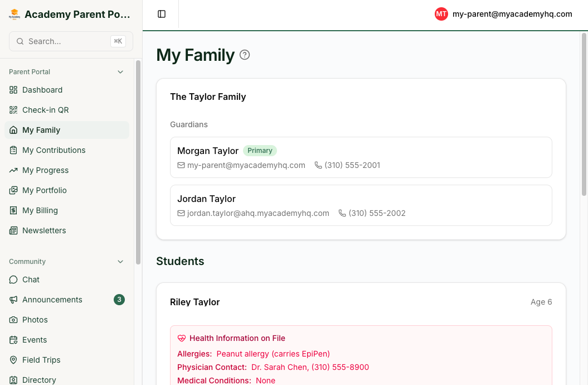
Task: Open the Dashboard page
Action: click(67, 90)
